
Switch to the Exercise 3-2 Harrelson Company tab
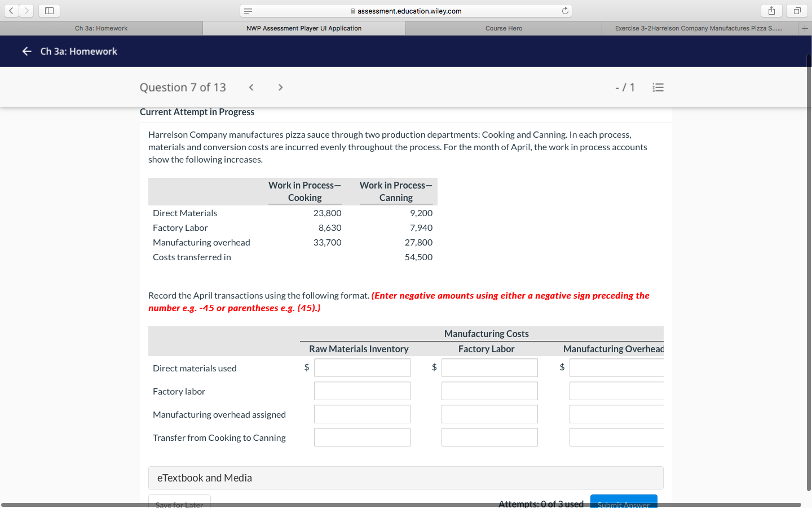tap(699, 28)
